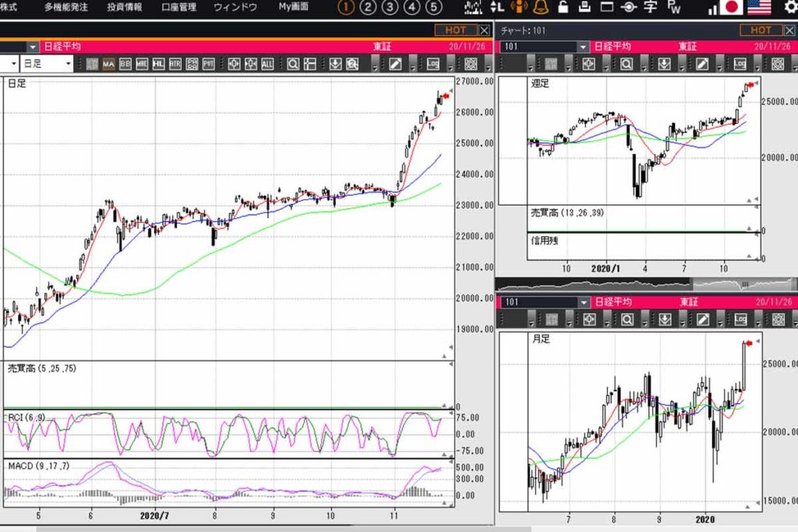
Task: Click the Log scale icon in daily chart toolbar
Action: coord(433,64)
